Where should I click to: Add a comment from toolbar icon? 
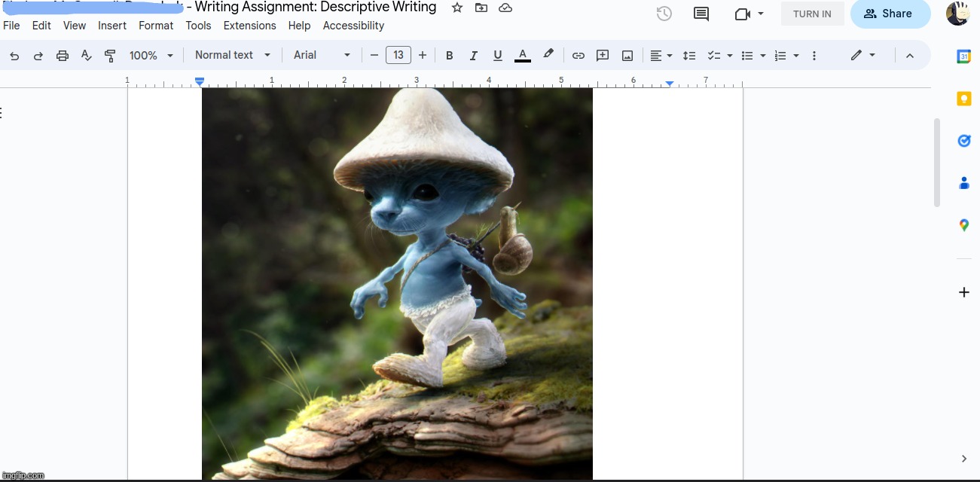pos(603,56)
